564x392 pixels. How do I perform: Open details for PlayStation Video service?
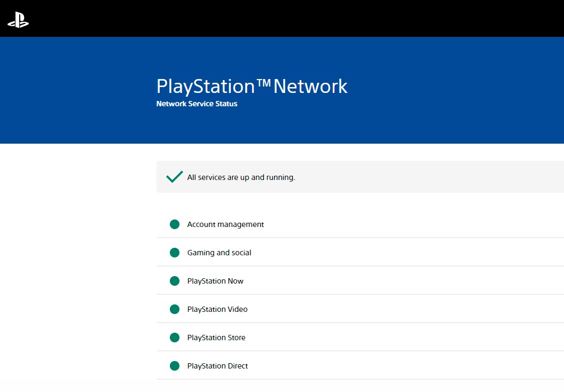pos(320,309)
